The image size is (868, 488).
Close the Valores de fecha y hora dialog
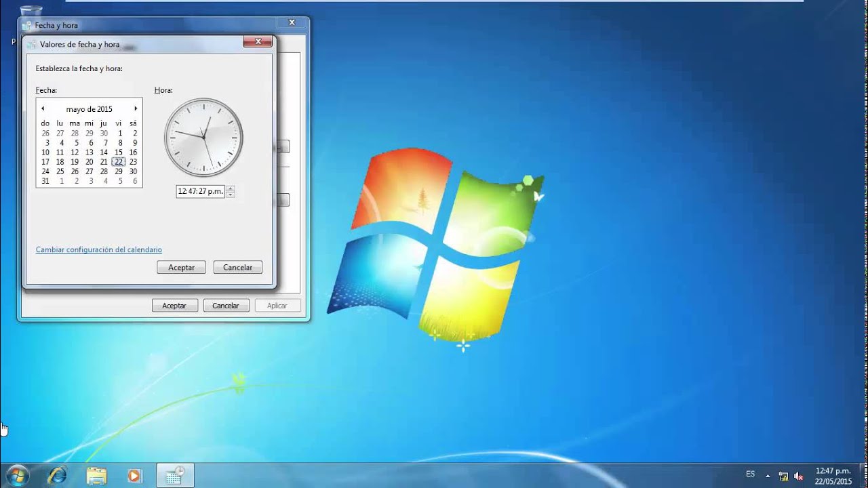258,42
